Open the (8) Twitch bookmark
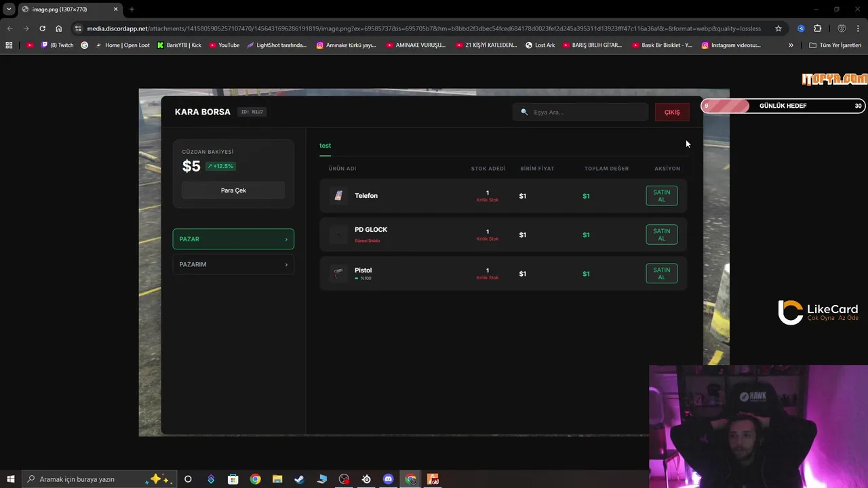Viewport: 868px width, 488px height. pyautogui.click(x=58, y=45)
